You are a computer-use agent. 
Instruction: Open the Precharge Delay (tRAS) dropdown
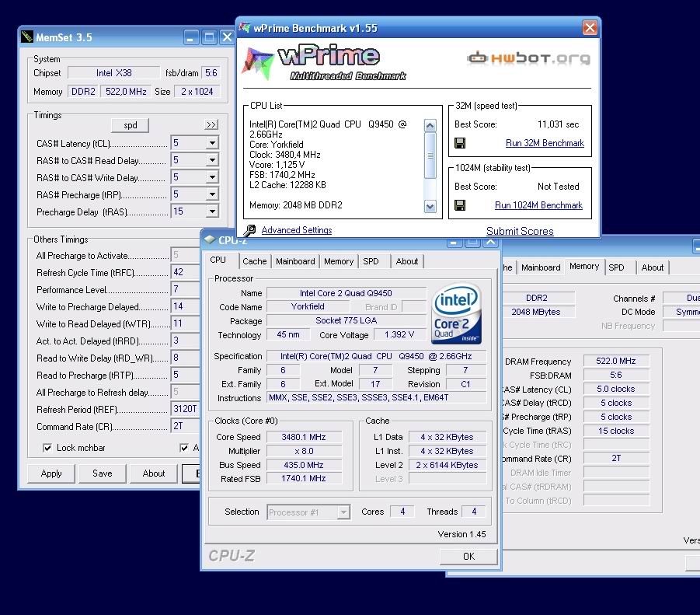[212, 211]
